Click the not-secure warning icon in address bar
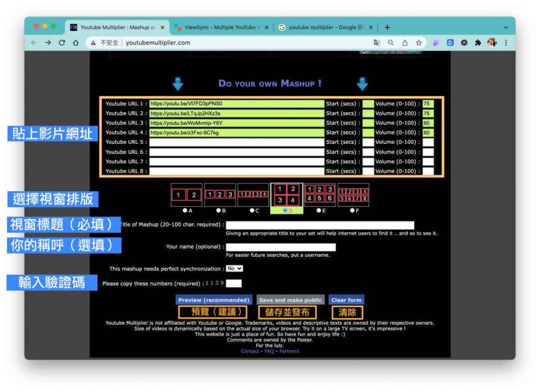 (x=93, y=43)
